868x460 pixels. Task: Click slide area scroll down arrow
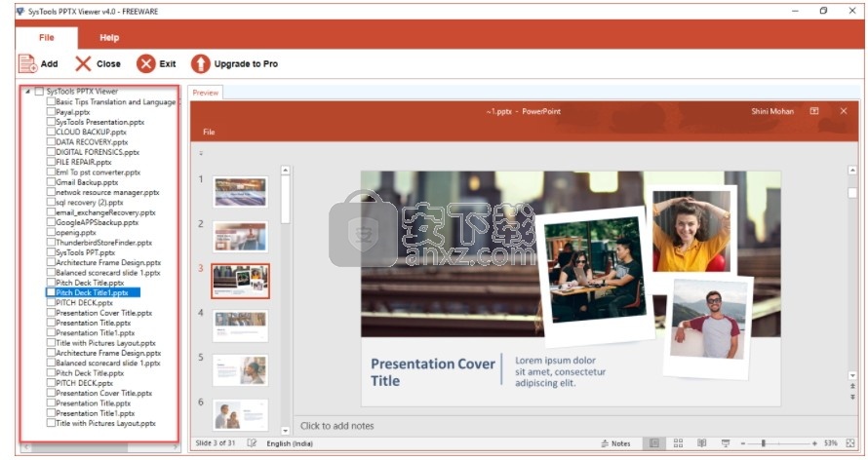tap(852, 375)
